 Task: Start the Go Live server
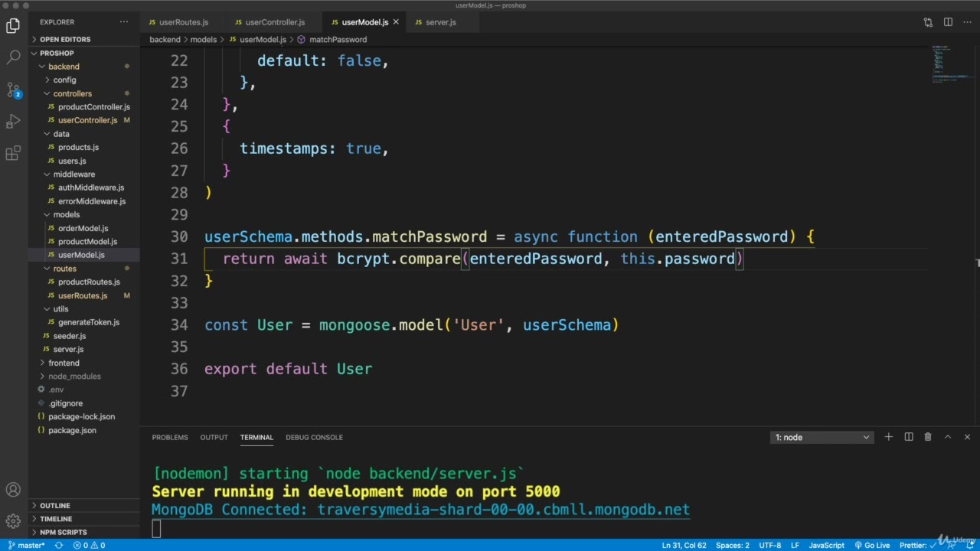[x=871, y=545]
